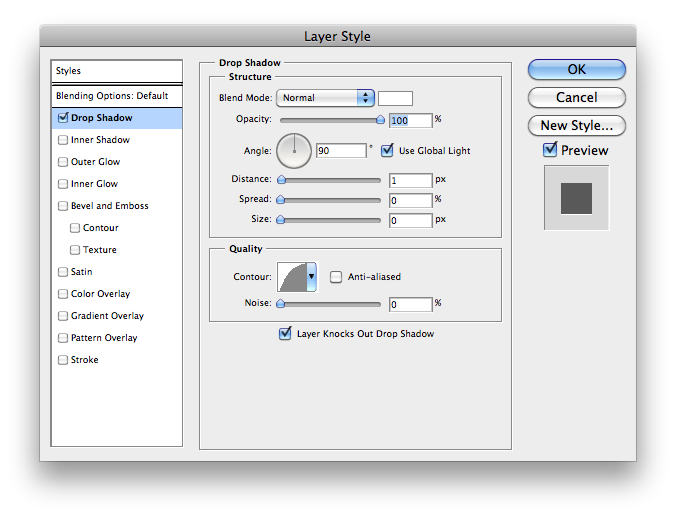Open the New Style dialog

coord(576,125)
